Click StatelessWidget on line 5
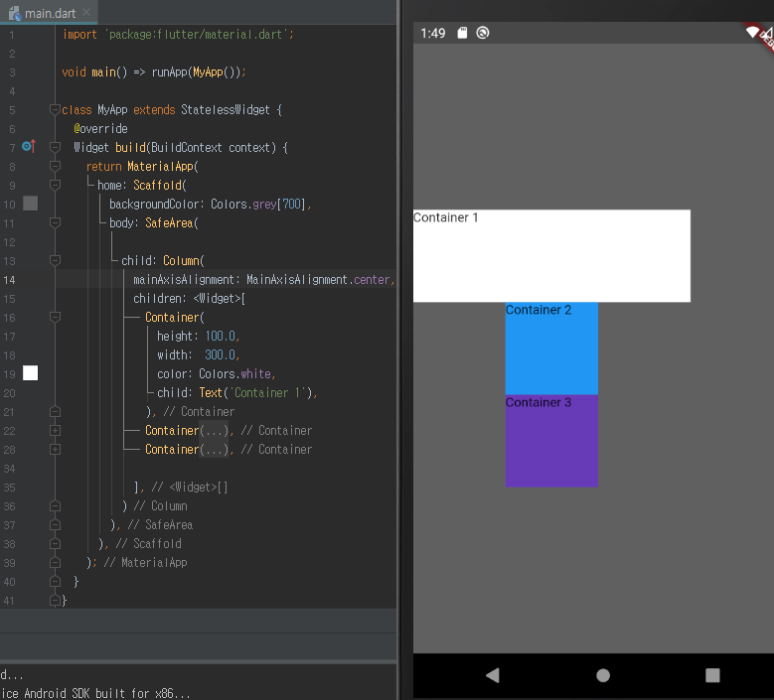Viewport: 774px width, 700px height. pos(226,109)
